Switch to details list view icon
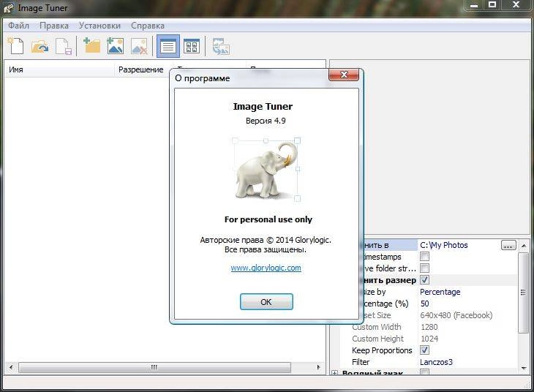 (x=168, y=46)
